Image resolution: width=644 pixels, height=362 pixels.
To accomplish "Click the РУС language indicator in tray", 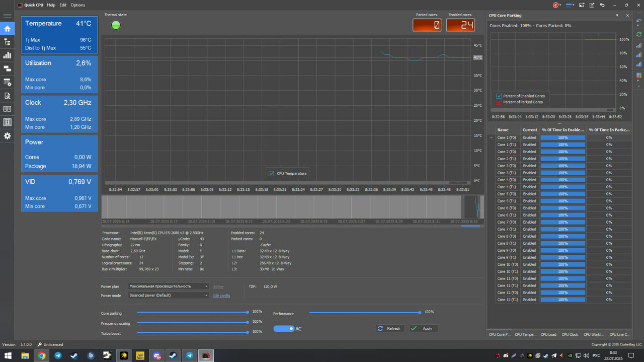I will click(x=596, y=355).
